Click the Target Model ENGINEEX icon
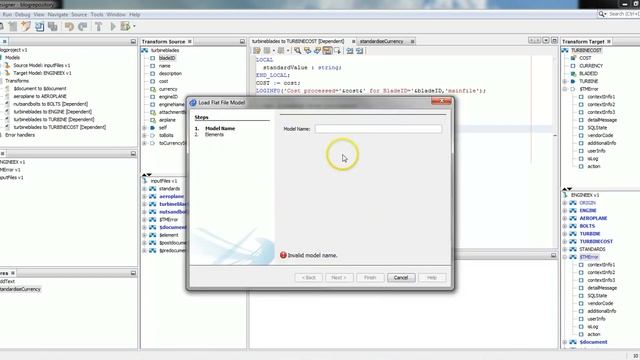 pos(7,73)
